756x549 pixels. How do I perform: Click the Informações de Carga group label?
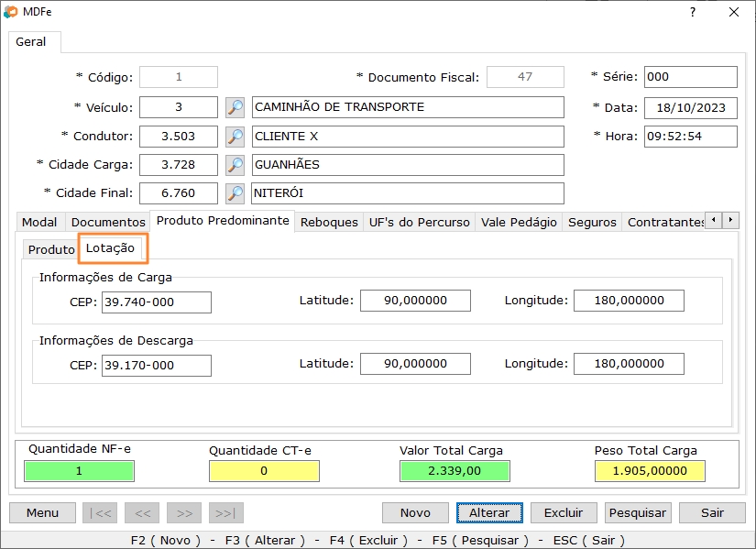coord(105,278)
